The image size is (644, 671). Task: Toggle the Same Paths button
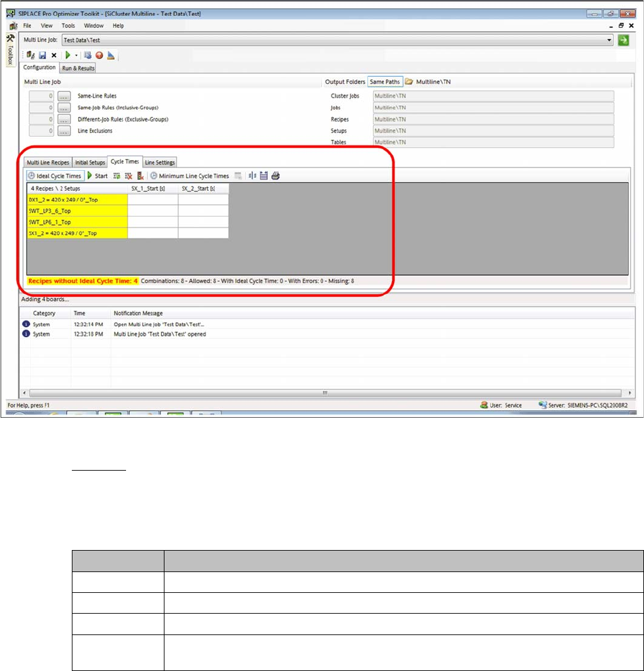tap(384, 82)
